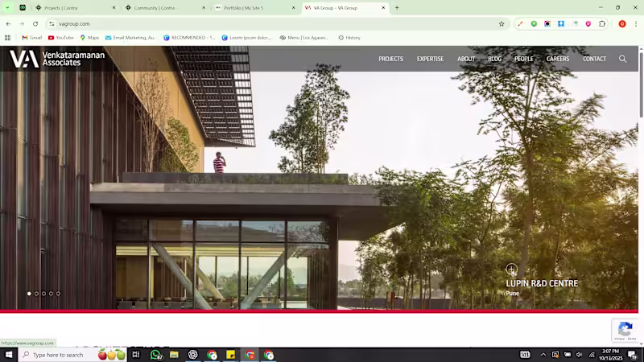Click the blue bookmark extension icon
644x362 pixels.
tap(561, 24)
